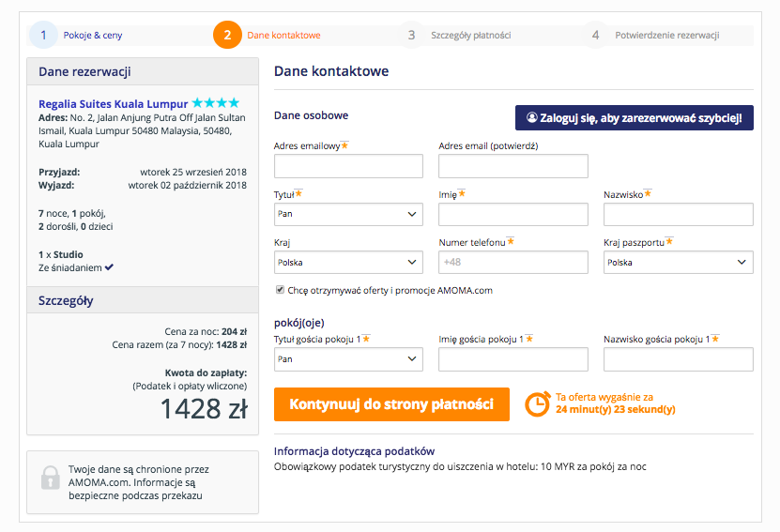This screenshot has height=532, width=780.
Task: Click the Numer telefonu input field
Action: (512, 263)
